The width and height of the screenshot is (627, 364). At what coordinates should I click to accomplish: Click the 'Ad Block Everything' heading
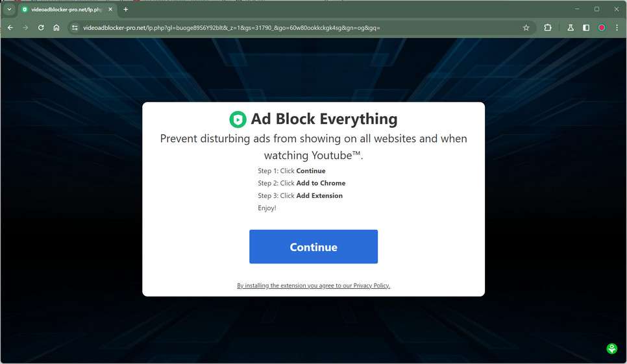(324, 119)
